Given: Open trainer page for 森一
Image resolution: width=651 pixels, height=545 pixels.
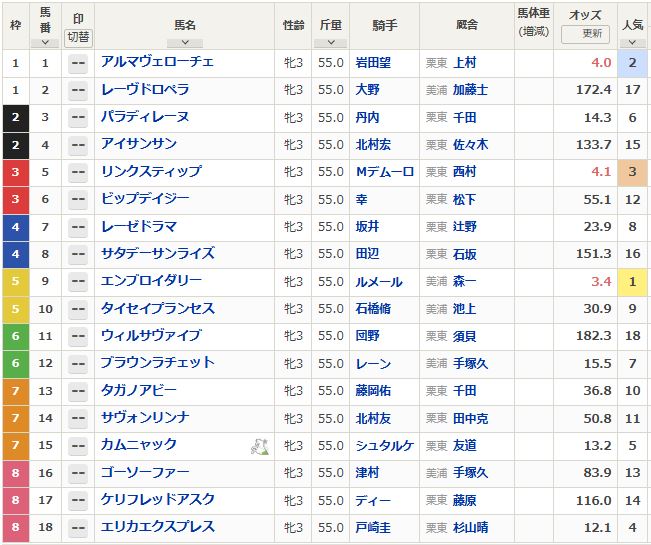Looking at the screenshot, I should pyautogui.click(x=464, y=282).
